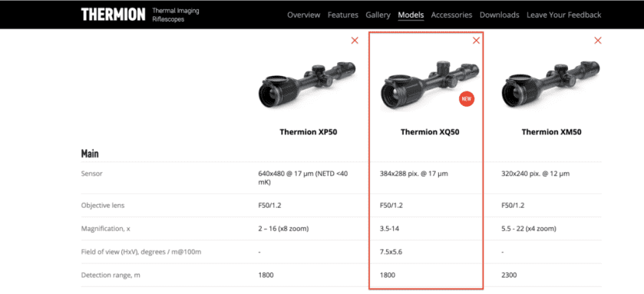Viewport: 644px width, 294px height.
Task: Click the Thermion XP50 scope image
Action: click(307, 84)
